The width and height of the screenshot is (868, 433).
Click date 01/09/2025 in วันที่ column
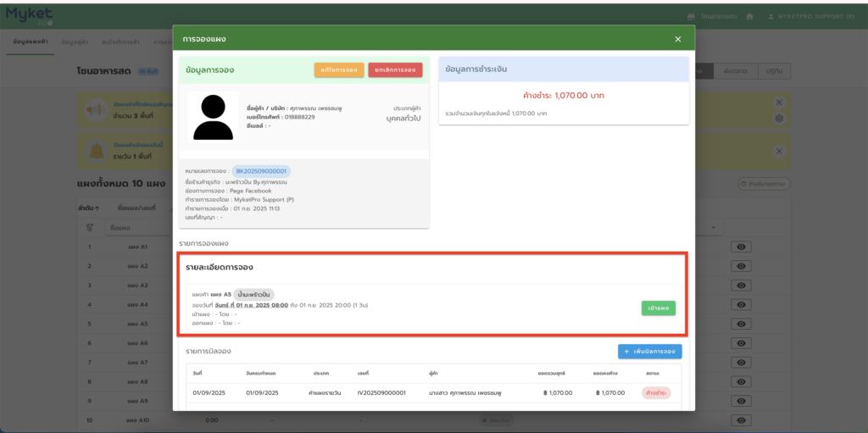click(208, 392)
